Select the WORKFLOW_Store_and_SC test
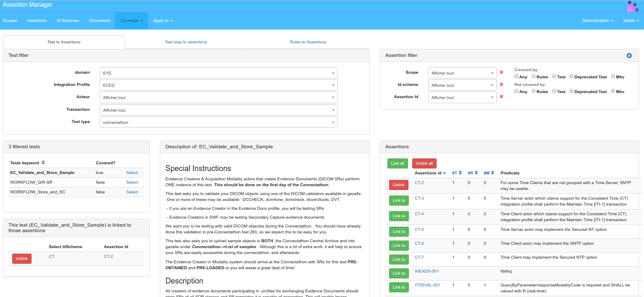The width and height of the screenshot is (644, 297). tap(132, 192)
